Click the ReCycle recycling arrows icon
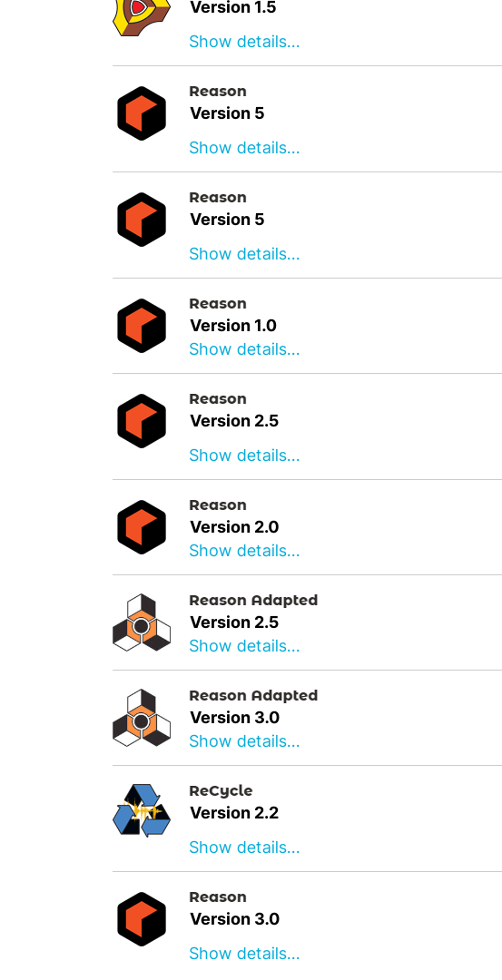This screenshot has width=502, height=980. [142, 810]
